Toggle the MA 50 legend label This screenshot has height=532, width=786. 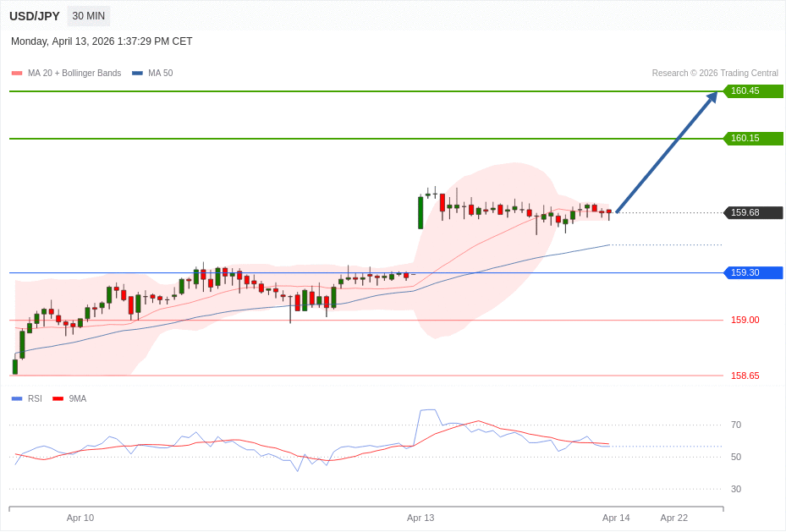click(x=160, y=74)
